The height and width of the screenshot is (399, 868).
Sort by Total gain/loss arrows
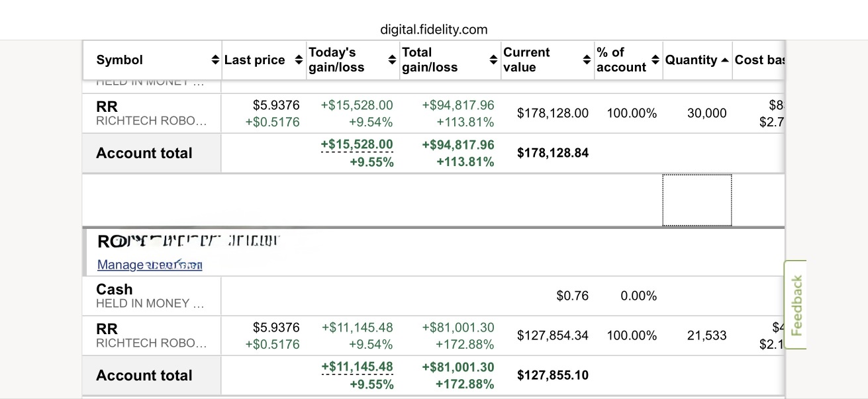pyautogui.click(x=493, y=60)
